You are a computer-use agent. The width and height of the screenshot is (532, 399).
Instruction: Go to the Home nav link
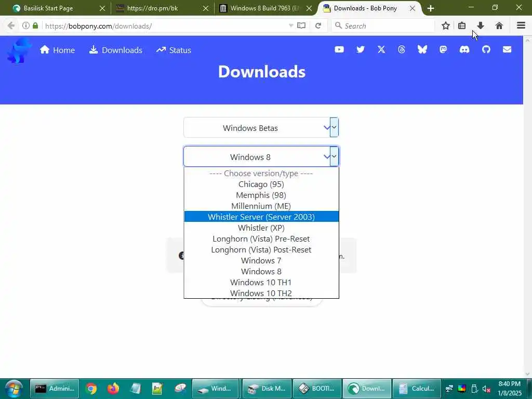[x=57, y=50]
